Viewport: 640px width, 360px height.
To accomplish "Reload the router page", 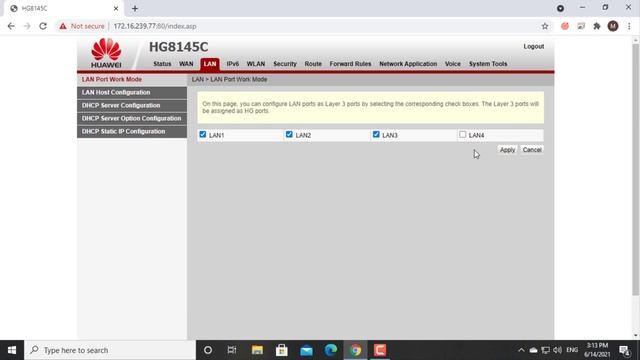I will click(43, 26).
